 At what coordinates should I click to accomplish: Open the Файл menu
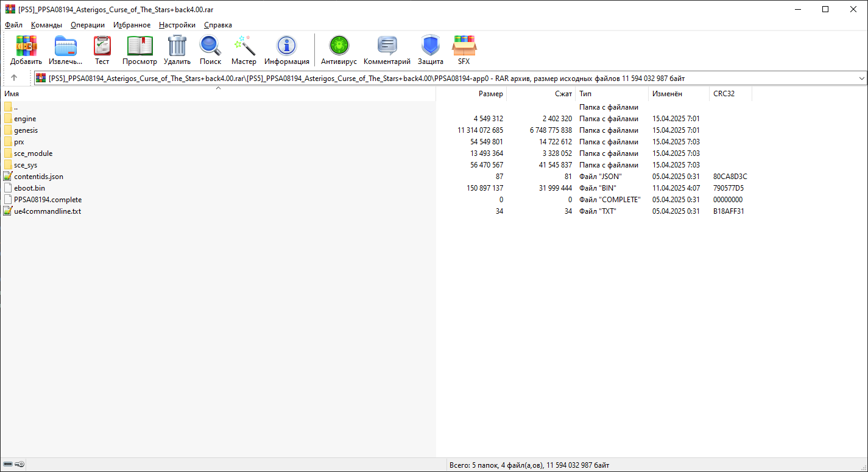pos(13,25)
